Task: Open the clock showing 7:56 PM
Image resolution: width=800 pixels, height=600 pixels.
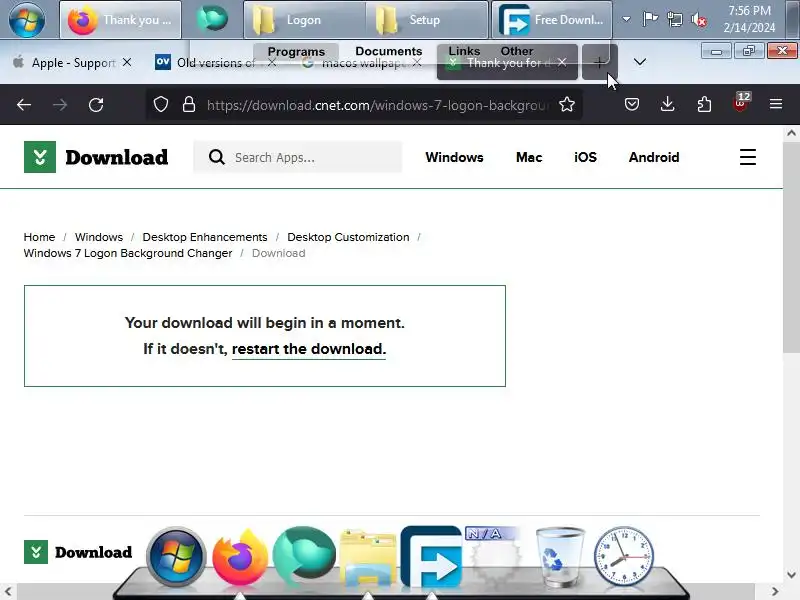Action: [x=749, y=19]
